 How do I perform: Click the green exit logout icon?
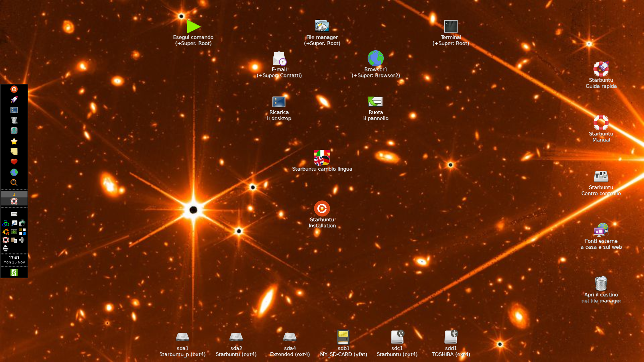[14, 273]
